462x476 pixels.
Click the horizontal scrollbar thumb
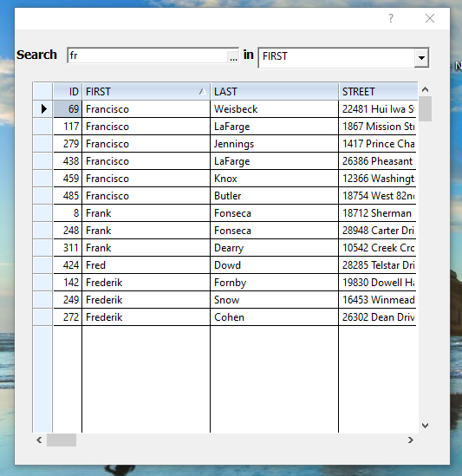62,440
